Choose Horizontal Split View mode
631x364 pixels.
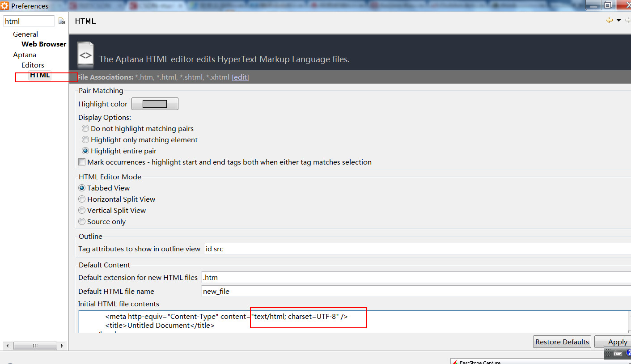click(x=82, y=199)
